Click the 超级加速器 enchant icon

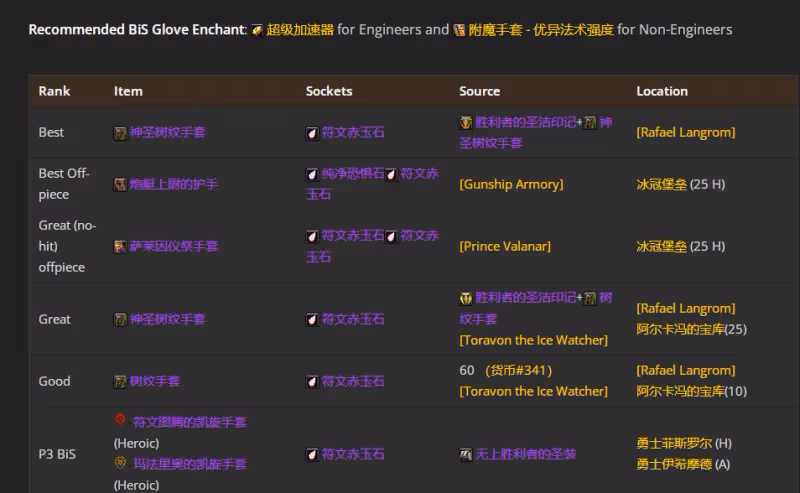(x=257, y=31)
